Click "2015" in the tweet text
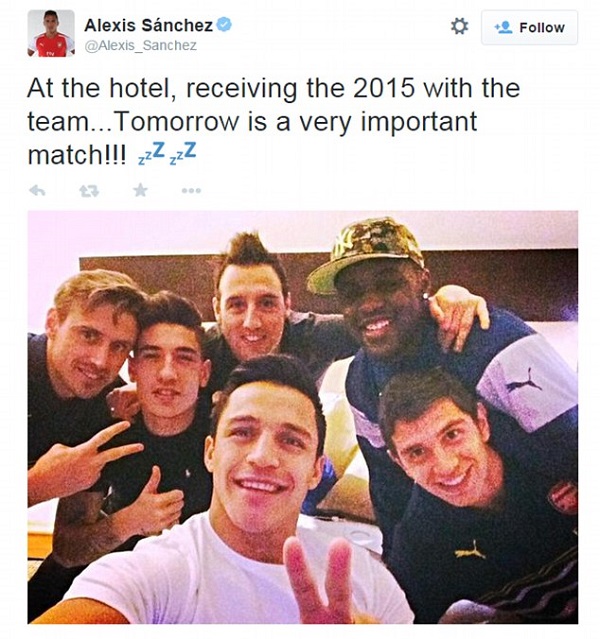 tap(384, 88)
